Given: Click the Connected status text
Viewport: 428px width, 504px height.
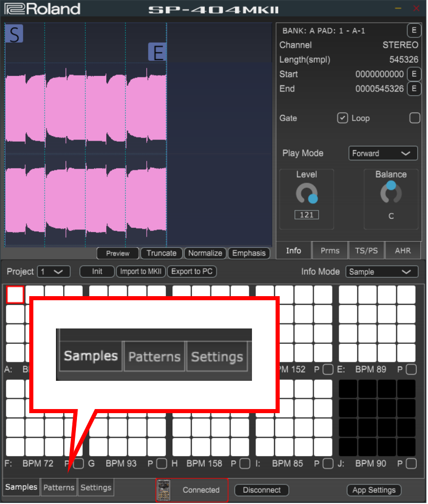Looking at the screenshot, I should [202, 491].
